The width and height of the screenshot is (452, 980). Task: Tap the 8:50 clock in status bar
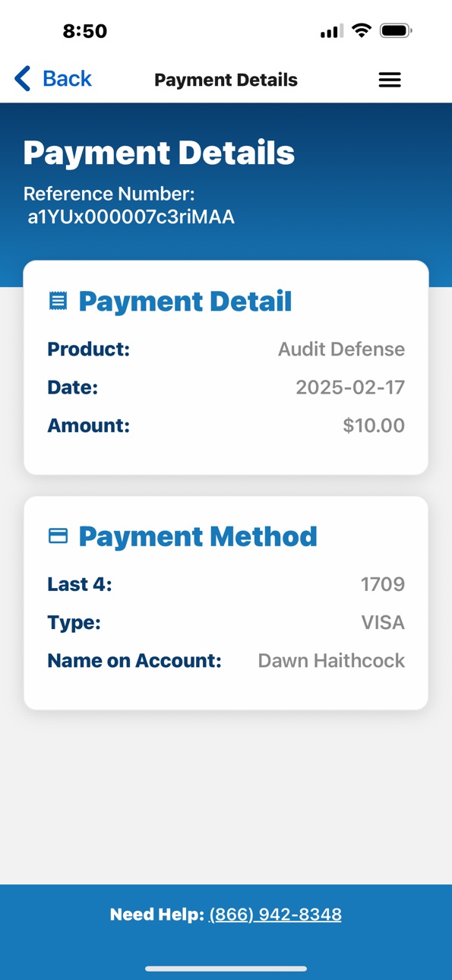tap(84, 31)
